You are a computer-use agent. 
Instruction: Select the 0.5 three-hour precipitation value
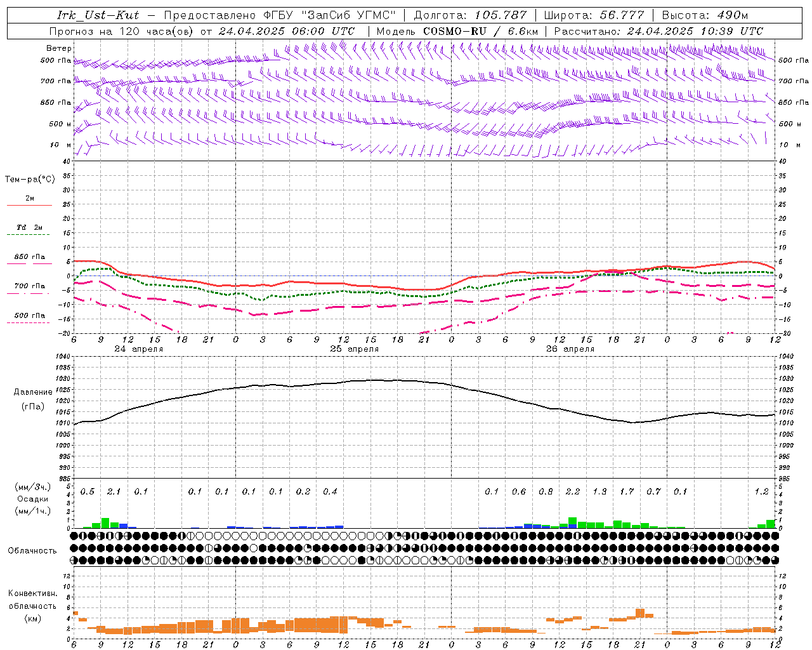point(88,492)
